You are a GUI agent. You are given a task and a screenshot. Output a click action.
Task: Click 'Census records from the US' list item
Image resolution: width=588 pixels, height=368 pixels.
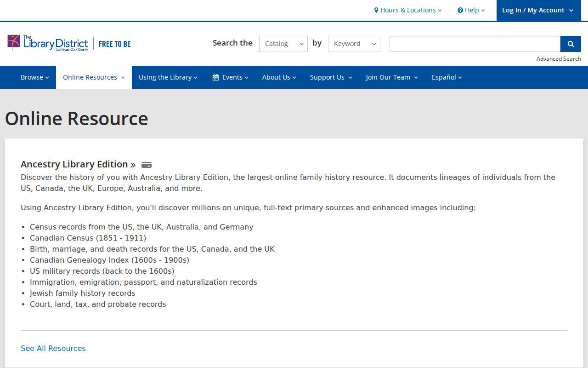[x=141, y=227]
